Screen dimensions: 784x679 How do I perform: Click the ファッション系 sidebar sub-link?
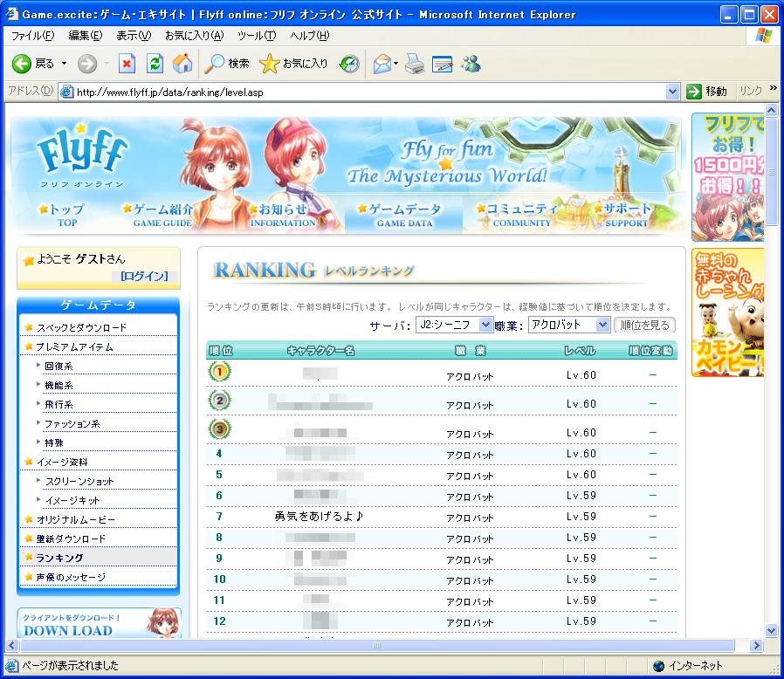[x=72, y=424]
